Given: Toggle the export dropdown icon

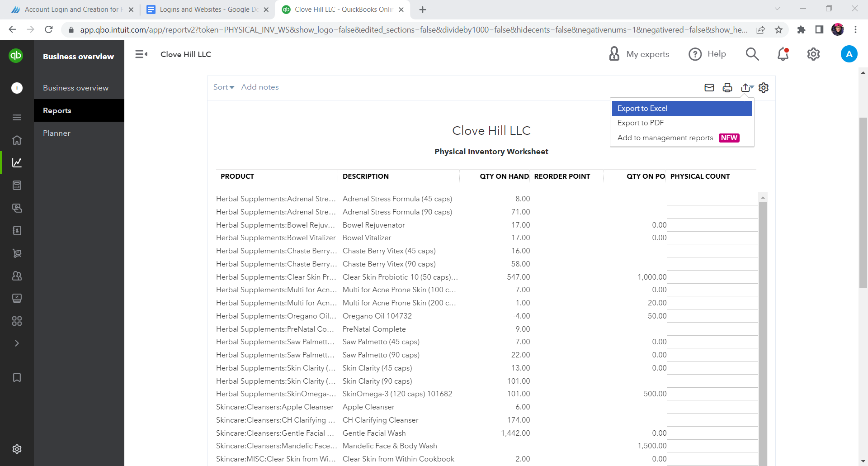Looking at the screenshot, I should [x=747, y=88].
